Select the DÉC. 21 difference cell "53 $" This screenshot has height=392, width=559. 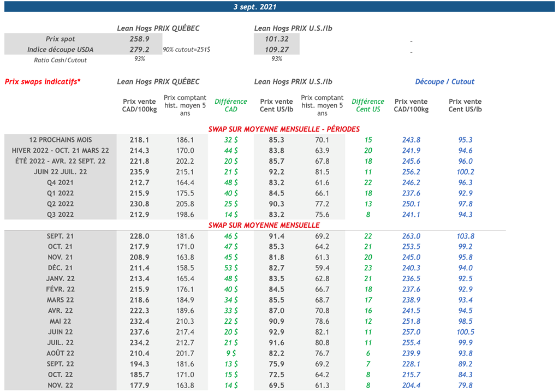(231, 268)
